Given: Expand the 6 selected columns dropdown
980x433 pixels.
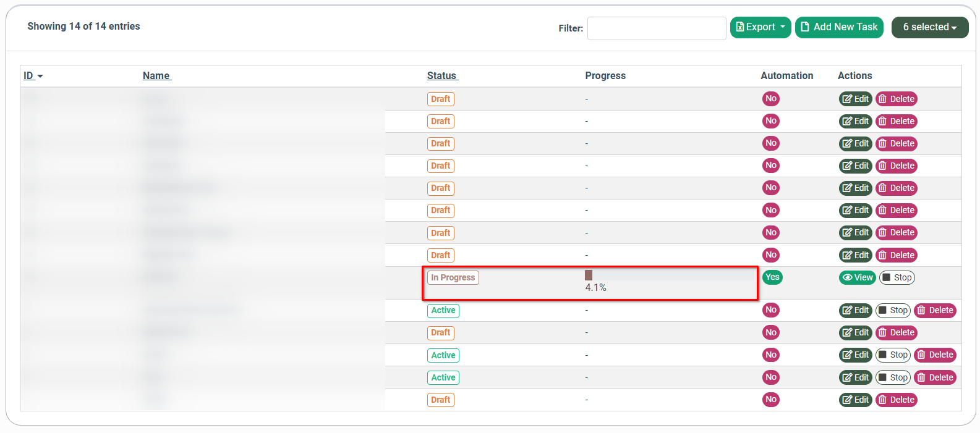Looking at the screenshot, I should [929, 27].
